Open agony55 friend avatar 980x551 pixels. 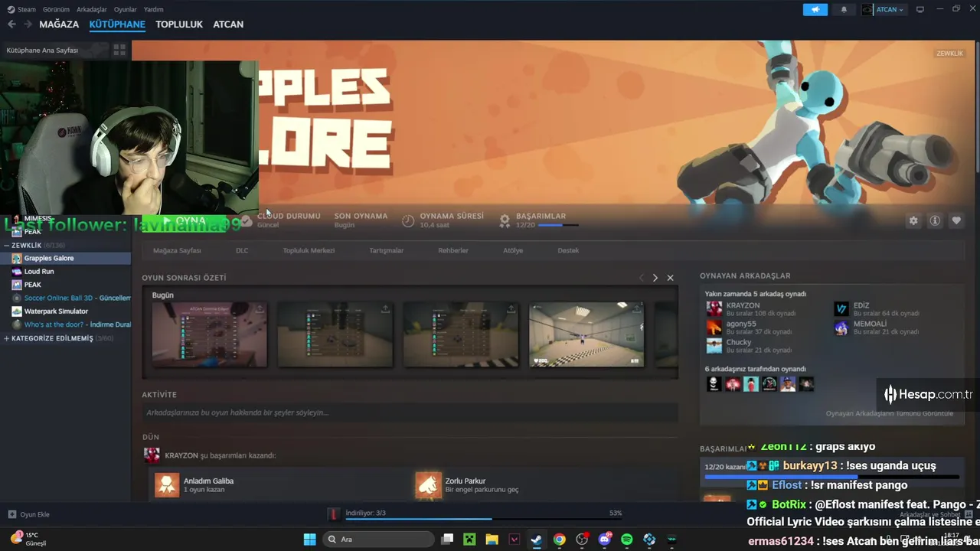(x=714, y=327)
